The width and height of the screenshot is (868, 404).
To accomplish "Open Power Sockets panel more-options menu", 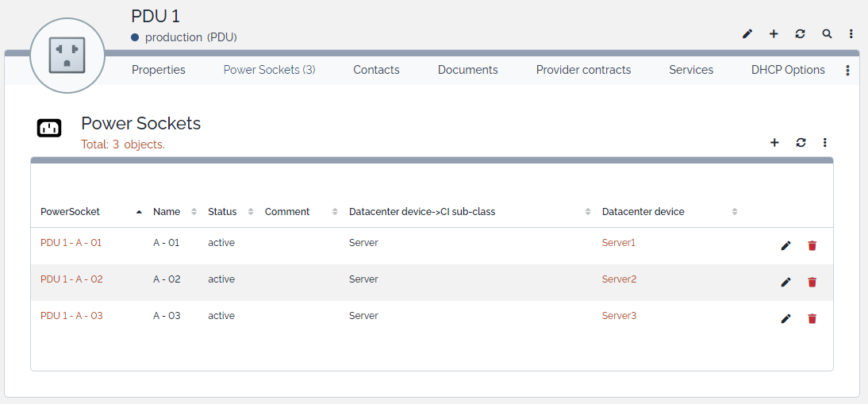I will pyautogui.click(x=825, y=143).
